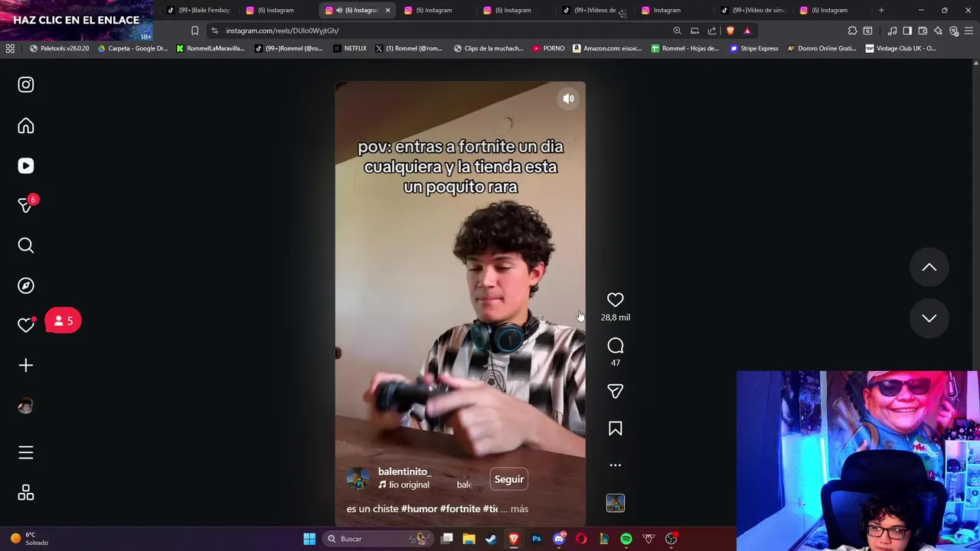Go to Home in Instagram sidebar
The height and width of the screenshot is (551, 980).
pos(26,126)
